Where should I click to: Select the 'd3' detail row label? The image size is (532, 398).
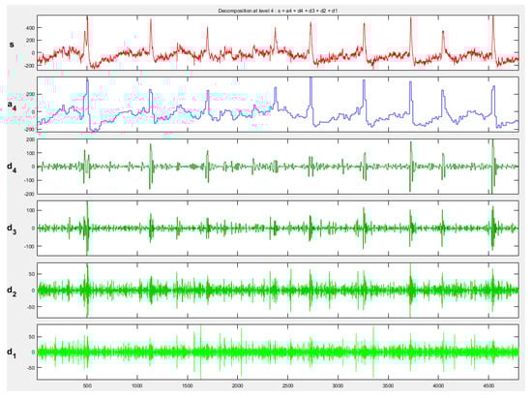[x=12, y=229]
